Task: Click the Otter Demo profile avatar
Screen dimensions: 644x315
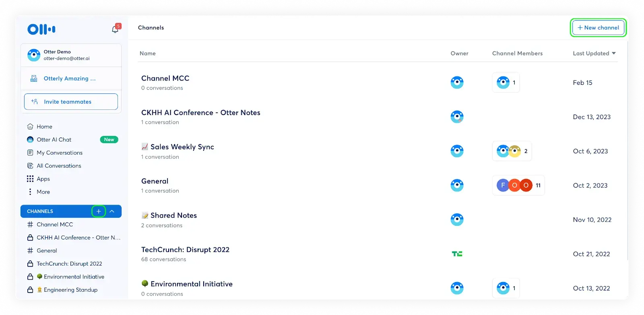Action: click(34, 55)
